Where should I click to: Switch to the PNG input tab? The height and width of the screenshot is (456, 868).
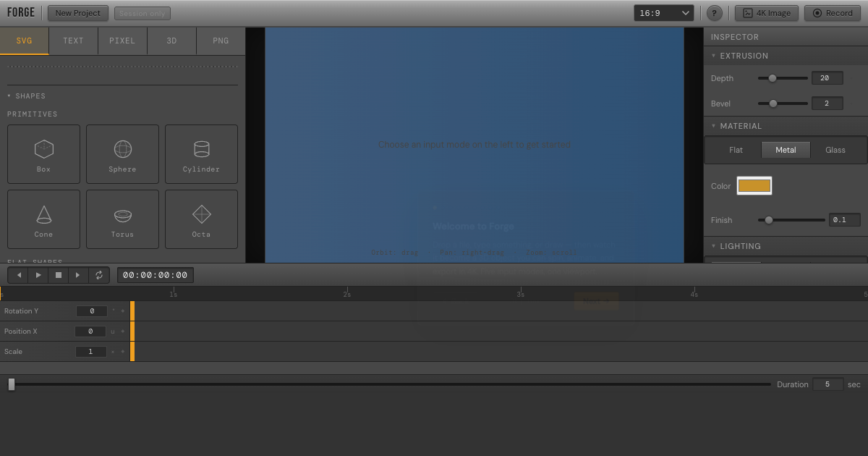click(x=221, y=41)
